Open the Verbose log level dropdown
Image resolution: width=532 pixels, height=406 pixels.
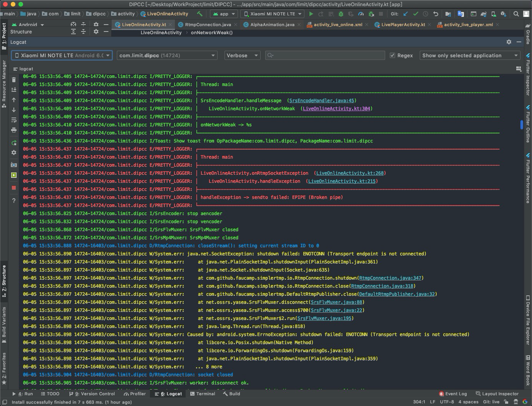243,55
